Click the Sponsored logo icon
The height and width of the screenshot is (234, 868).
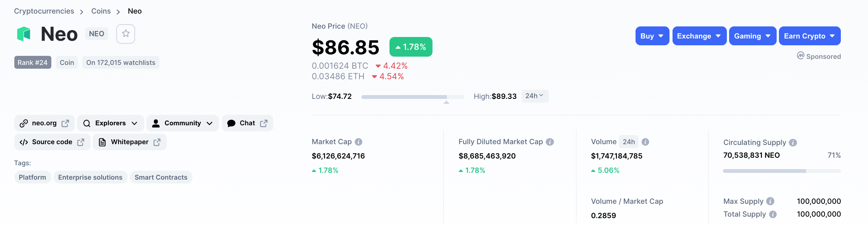click(801, 56)
